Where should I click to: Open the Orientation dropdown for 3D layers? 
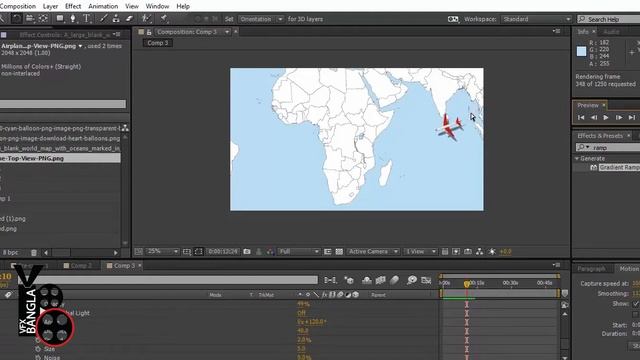261,19
